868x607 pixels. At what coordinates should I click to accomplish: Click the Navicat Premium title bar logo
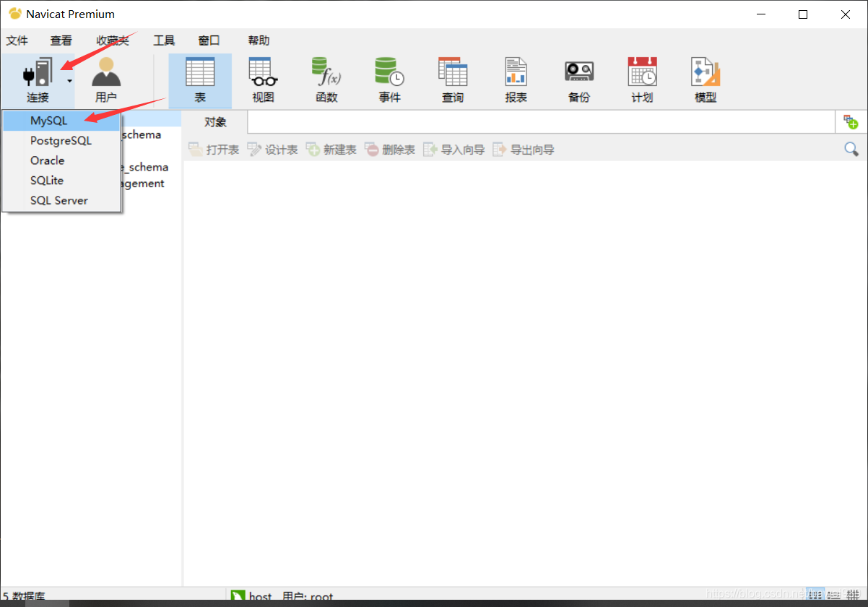(14, 14)
